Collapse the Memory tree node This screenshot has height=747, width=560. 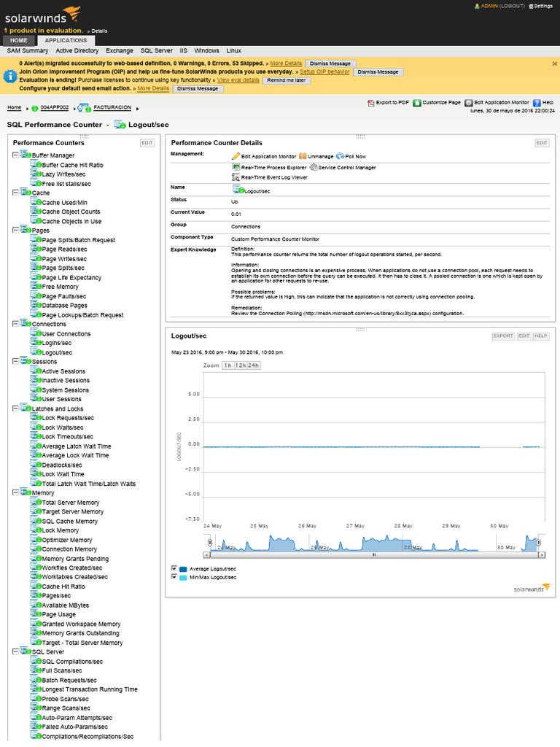pyautogui.click(x=15, y=493)
